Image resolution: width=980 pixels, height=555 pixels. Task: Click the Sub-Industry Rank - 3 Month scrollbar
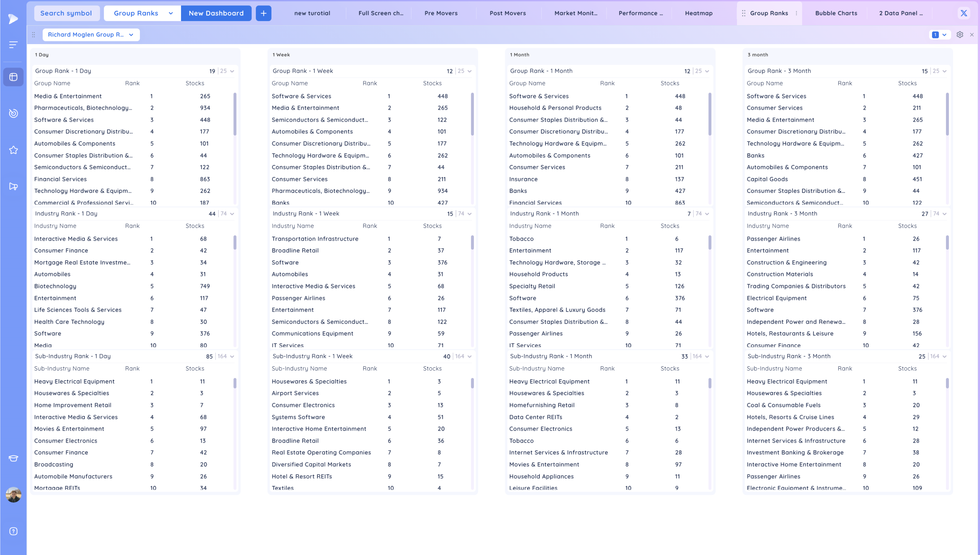point(947,383)
